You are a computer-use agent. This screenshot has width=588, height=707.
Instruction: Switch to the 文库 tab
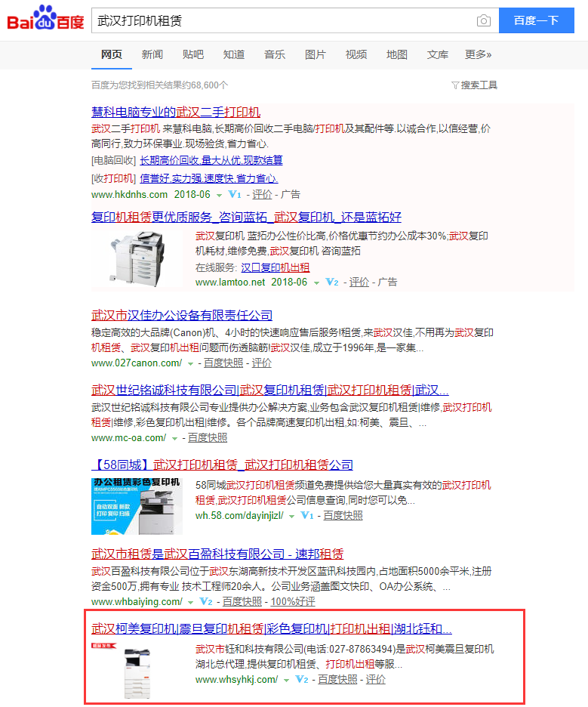[x=438, y=54]
